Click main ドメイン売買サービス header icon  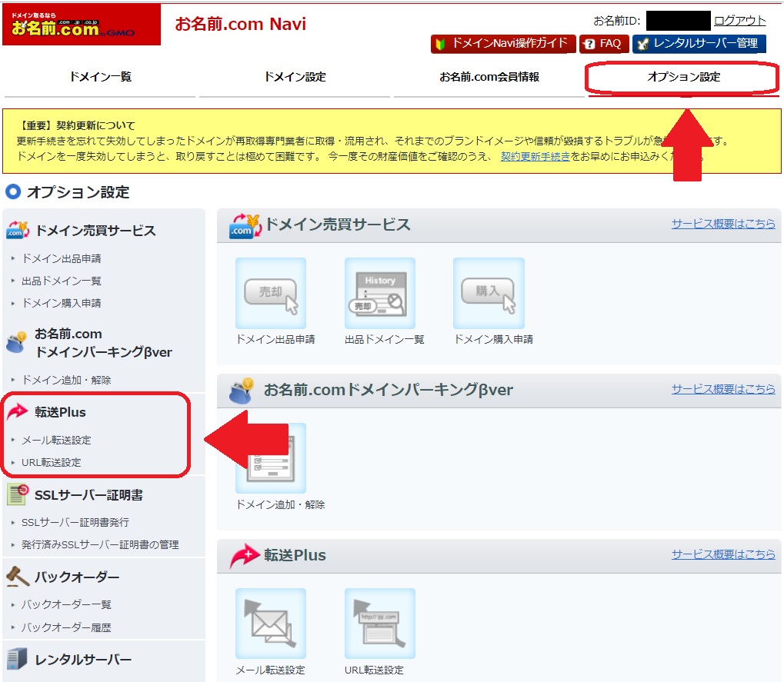[245, 226]
